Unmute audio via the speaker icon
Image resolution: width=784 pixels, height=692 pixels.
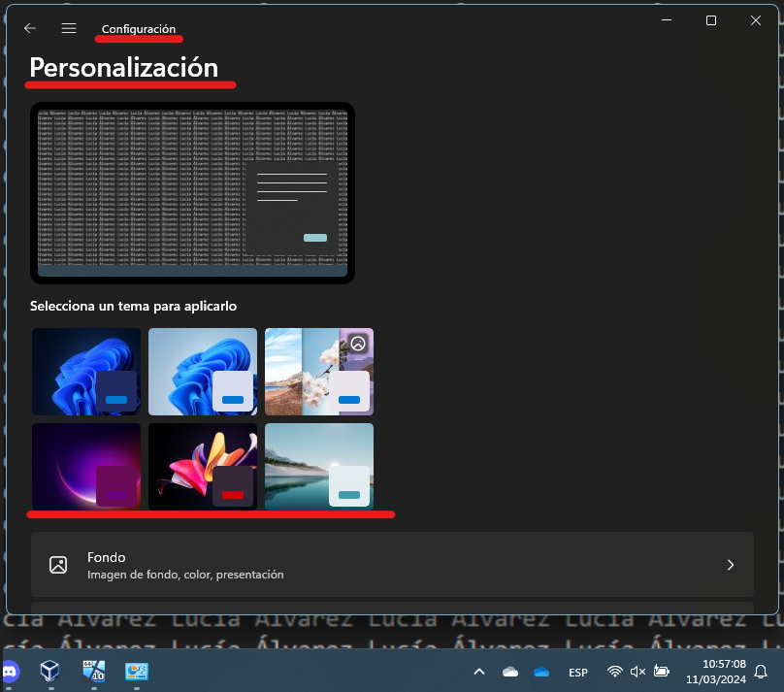pyautogui.click(x=637, y=671)
